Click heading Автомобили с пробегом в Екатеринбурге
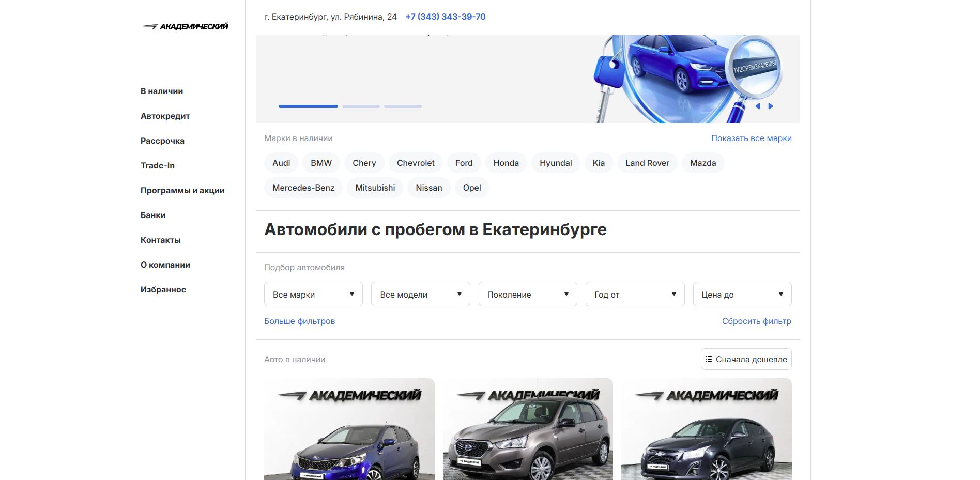 pos(435,229)
